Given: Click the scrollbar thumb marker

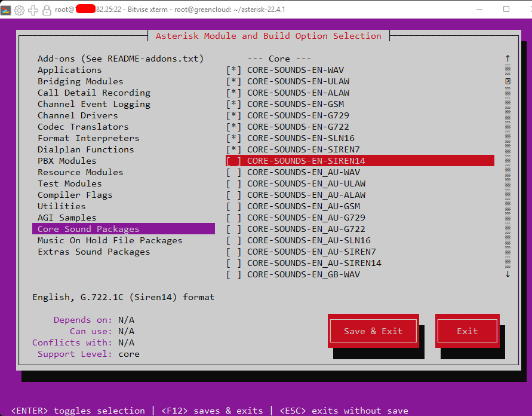Looking at the screenshot, I should pyautogui.click(x=508, y=81).
